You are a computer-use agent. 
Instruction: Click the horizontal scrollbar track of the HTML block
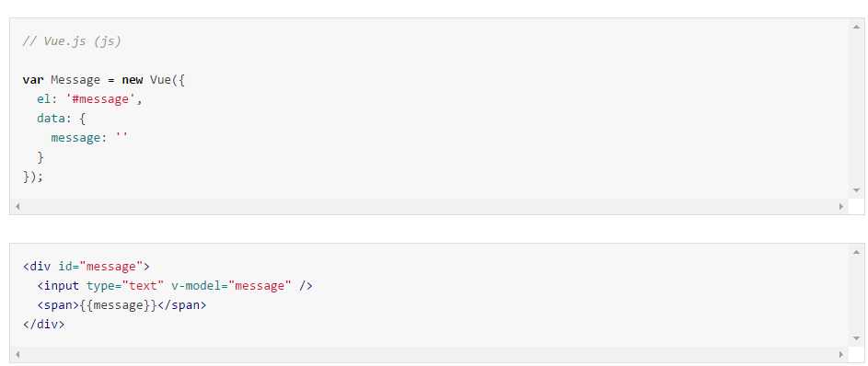coord(429,354)
